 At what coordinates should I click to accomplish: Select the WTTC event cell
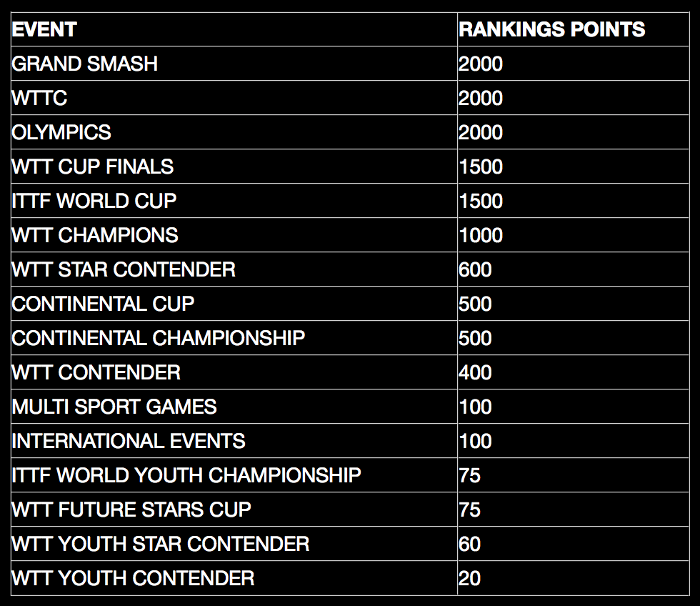(x=40, y=98)
